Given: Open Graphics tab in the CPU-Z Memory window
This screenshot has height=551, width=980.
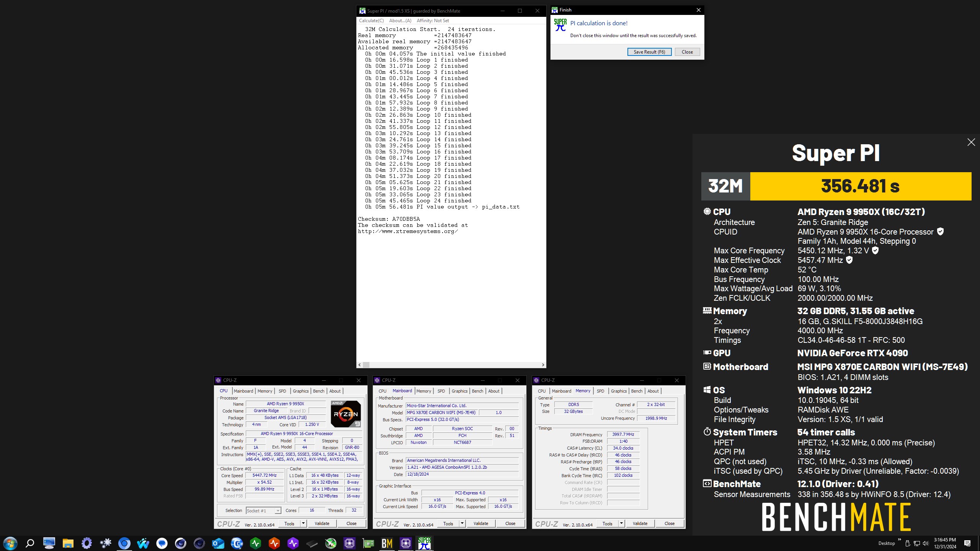Looking at the screenshot, I should click(619, 391).
